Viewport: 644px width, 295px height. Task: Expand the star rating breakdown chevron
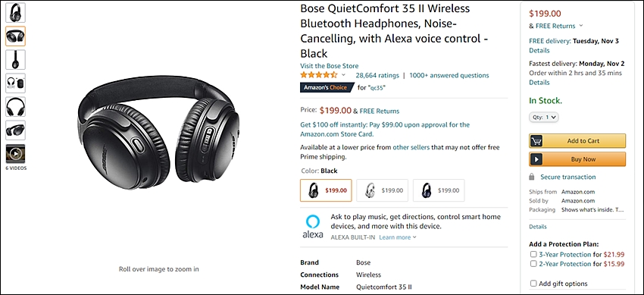tap(343, 75)
